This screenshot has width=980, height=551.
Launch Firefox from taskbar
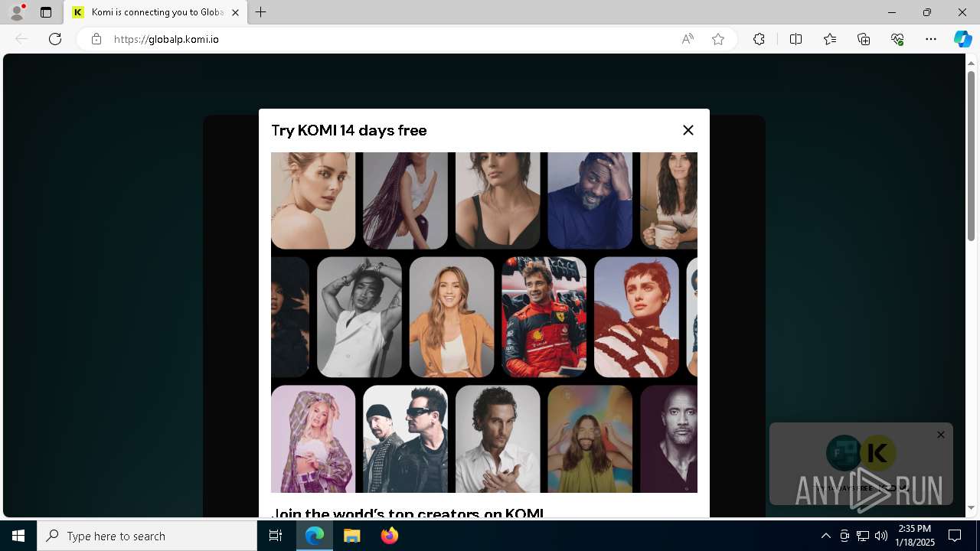pos(389,536)
